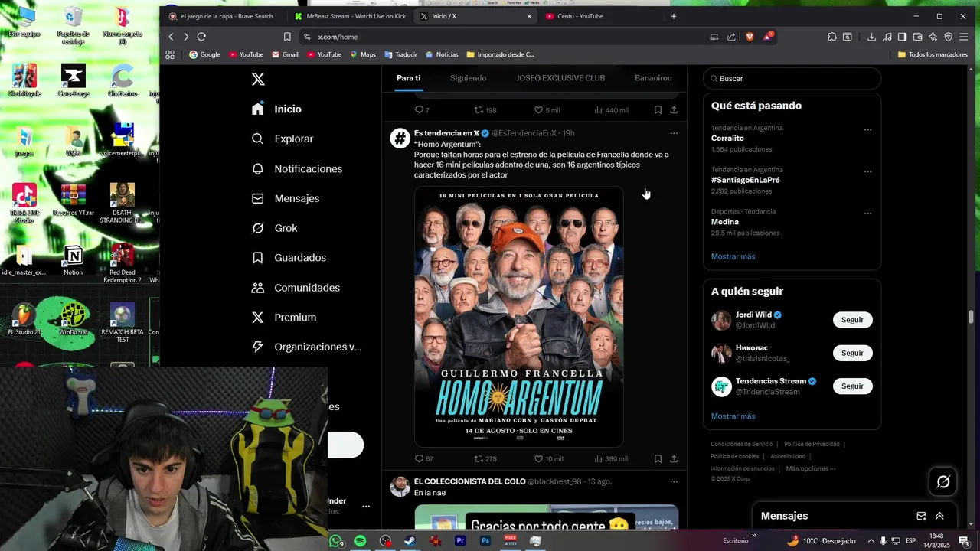The width and height of the screenshot is (980, 551).
Task: Open more options for Corralito trend
Action: pyautogui.click(x=867, y=129)
